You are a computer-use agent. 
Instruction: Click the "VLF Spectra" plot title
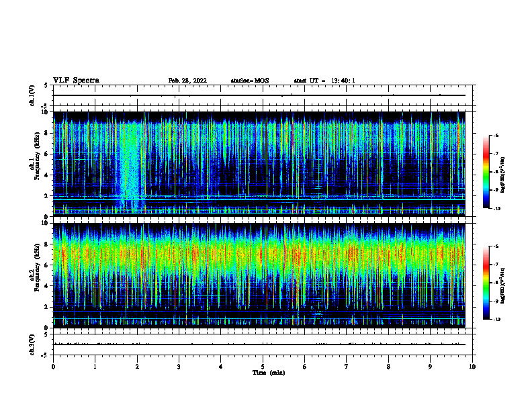coord(76,81)
